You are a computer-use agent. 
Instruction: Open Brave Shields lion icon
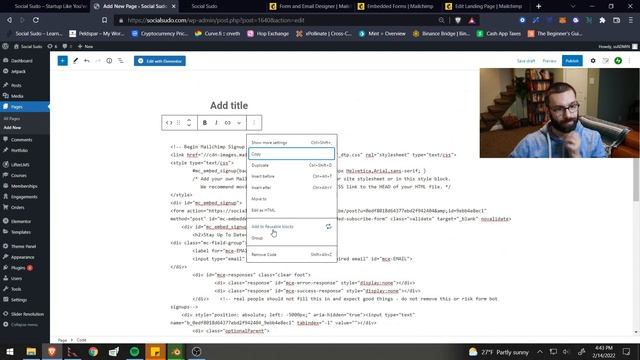click(x=458, y=20)
